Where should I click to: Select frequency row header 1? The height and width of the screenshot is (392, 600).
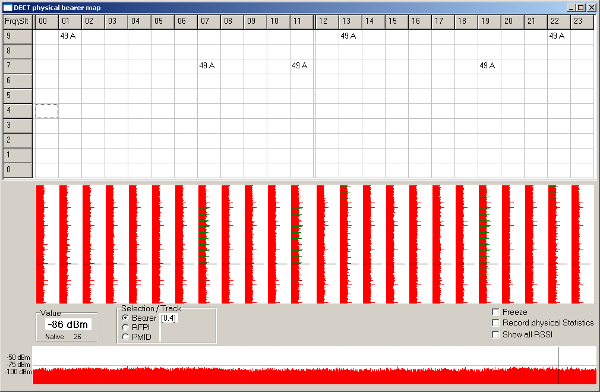click(18, 155)
